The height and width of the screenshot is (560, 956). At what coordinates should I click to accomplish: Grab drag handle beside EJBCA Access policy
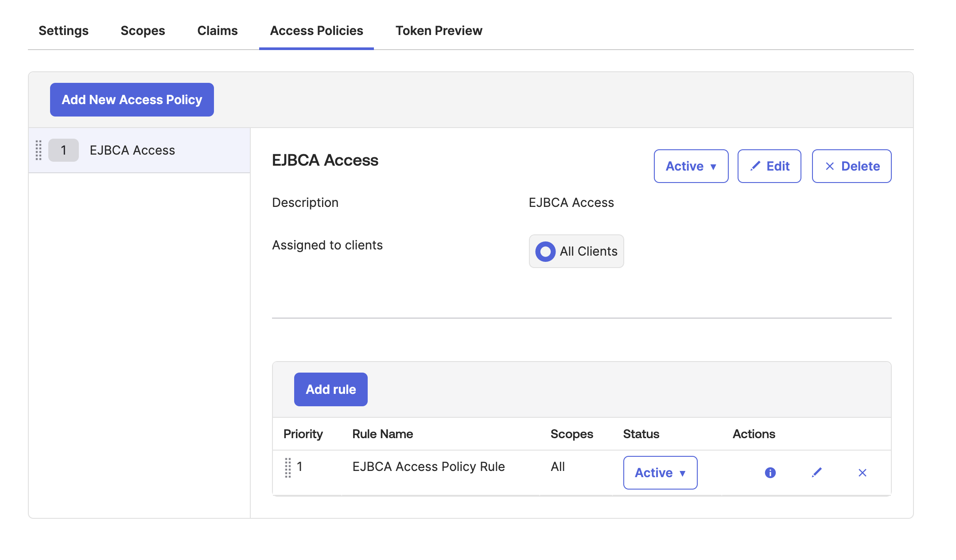coord(39,150)
